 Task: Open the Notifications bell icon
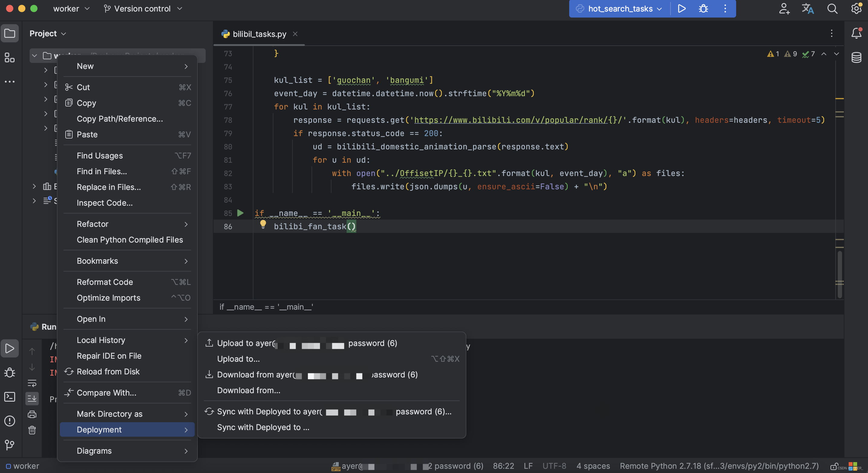856,33
